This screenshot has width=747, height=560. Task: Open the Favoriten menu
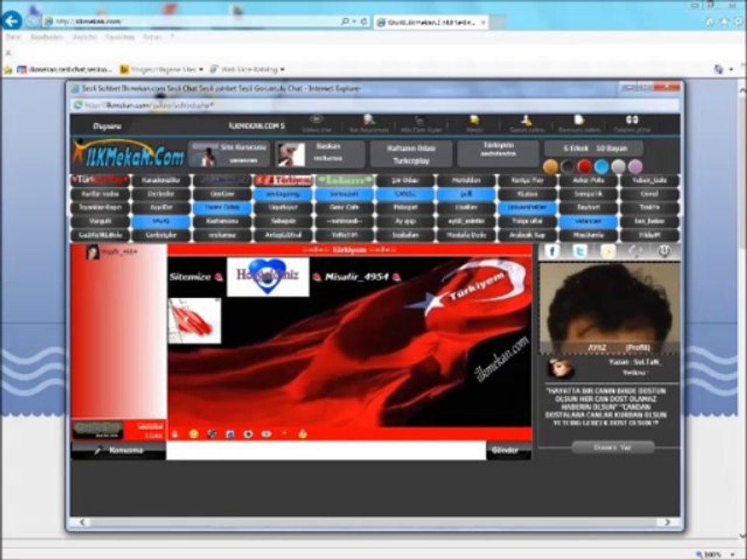coord(120,37)
